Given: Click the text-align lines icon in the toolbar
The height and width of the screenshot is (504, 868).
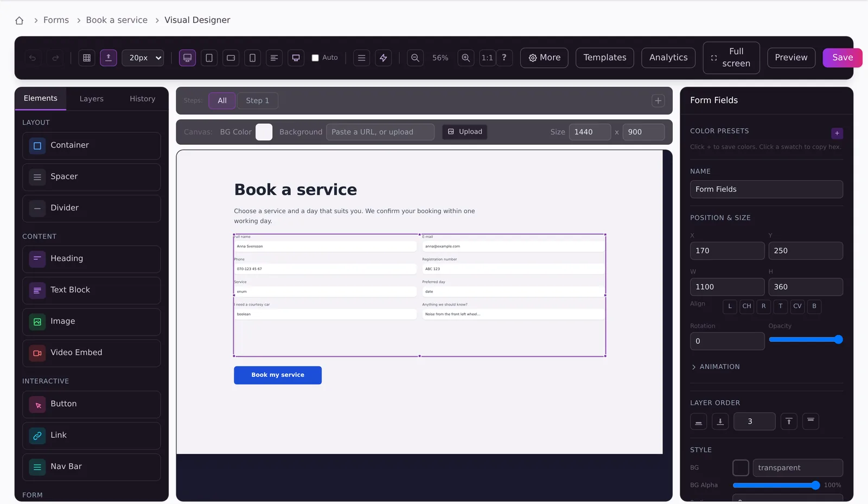Looking at the screenshot, I should coord(274,58).
